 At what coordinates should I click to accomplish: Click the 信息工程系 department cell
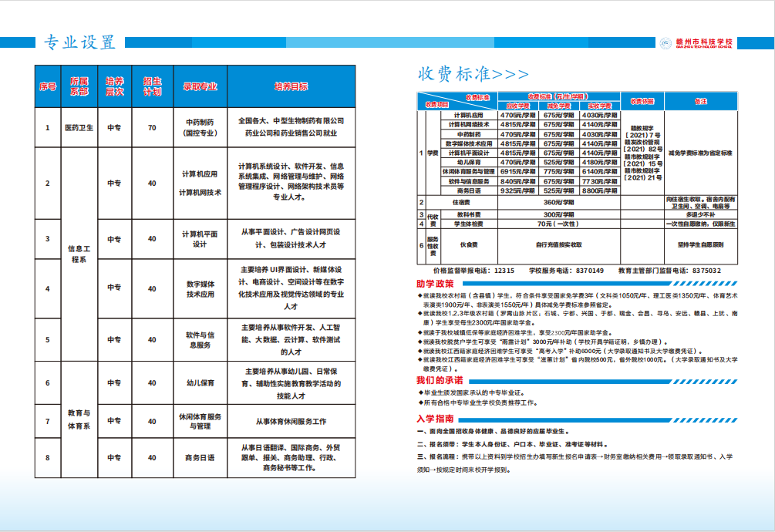click(x=79, y=254)
